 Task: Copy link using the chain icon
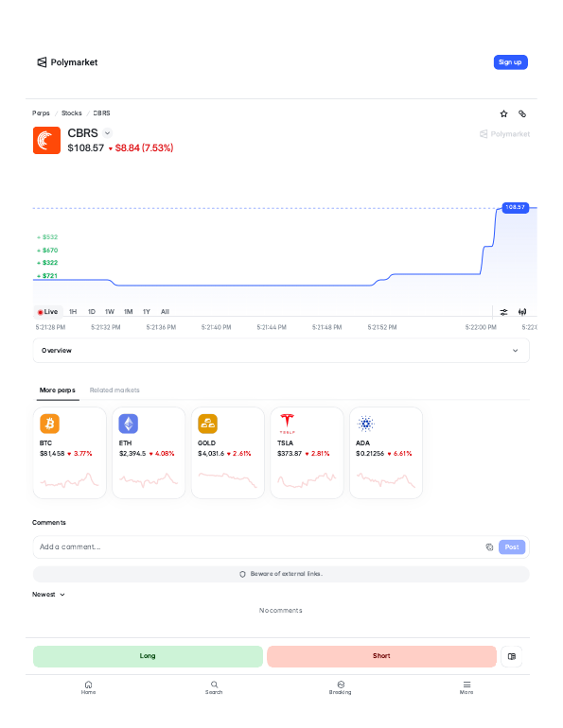click(x=522, y=113)
